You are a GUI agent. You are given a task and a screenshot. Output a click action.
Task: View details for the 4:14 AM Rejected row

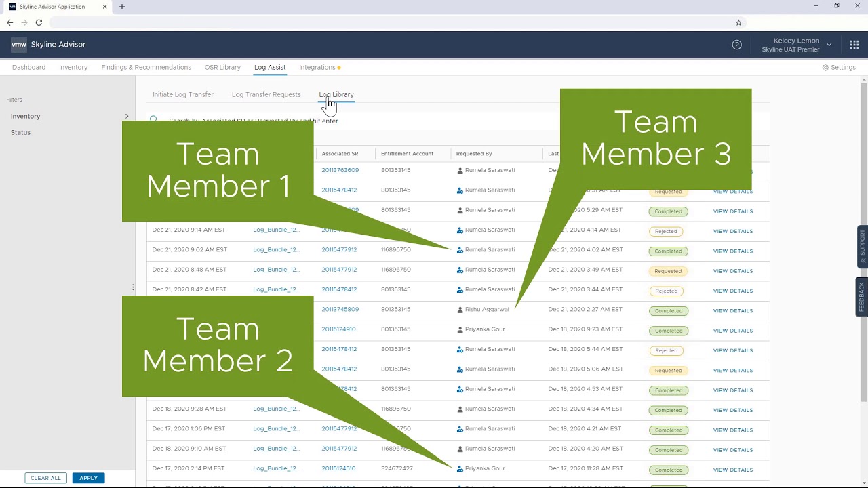tap(732, 231)
